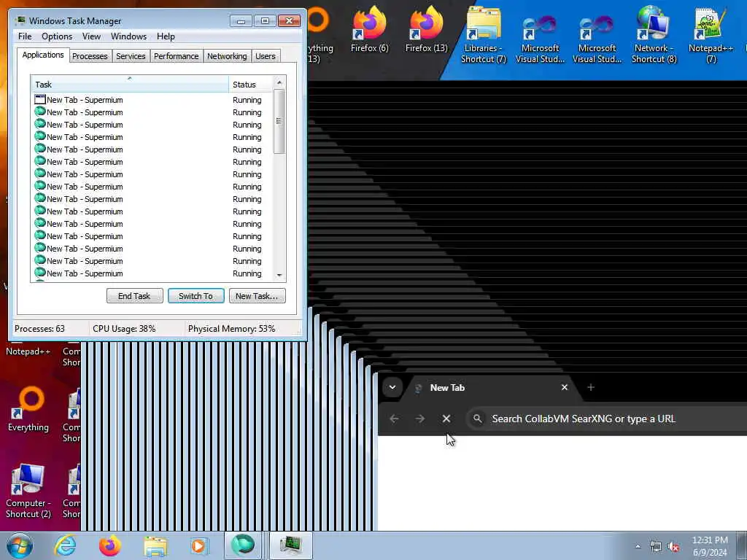Open Notepad++ (7) desktop icon
747x560 pixels.
click(711, 34)
